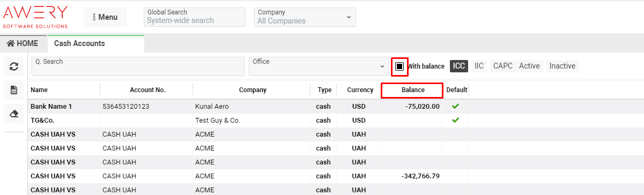Screen dimensions: 644x195
Task: Toggle the ICC filter
Action: click(459, 66)
